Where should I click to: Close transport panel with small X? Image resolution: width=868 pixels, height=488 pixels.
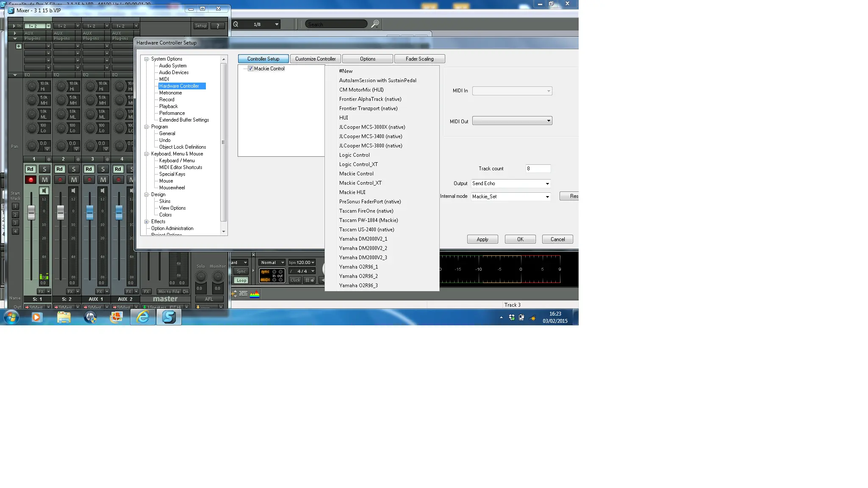(253, 255)
